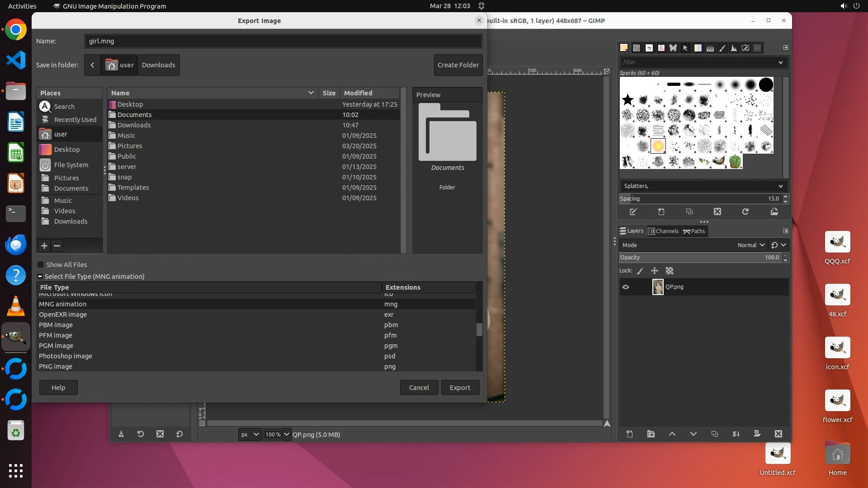Open the px unit dropdown
This screenshot has height=488, width=868.
tap(250, 434)
